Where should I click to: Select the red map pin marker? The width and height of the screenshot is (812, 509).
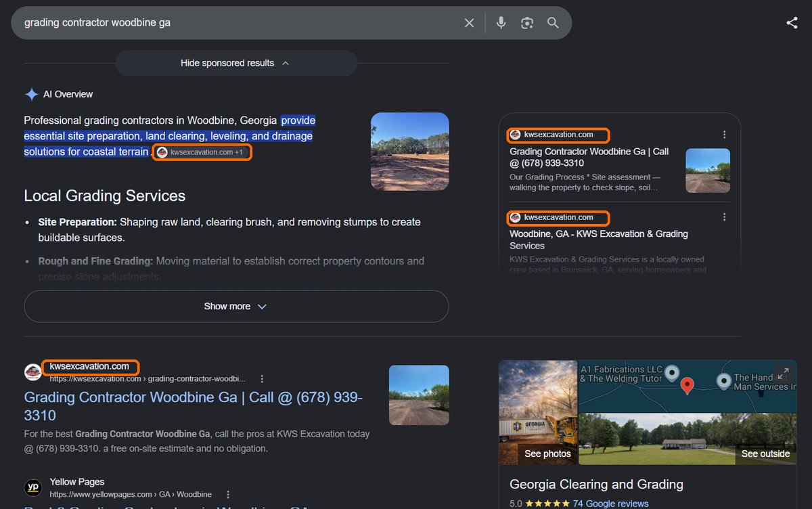click(x=687, y=386)
